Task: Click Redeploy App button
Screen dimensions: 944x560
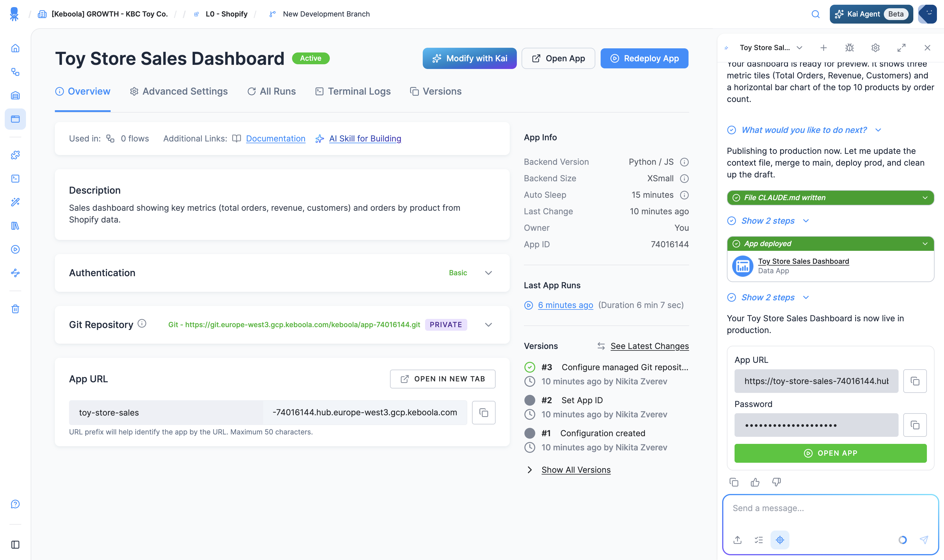Action: tap(644, 58)
